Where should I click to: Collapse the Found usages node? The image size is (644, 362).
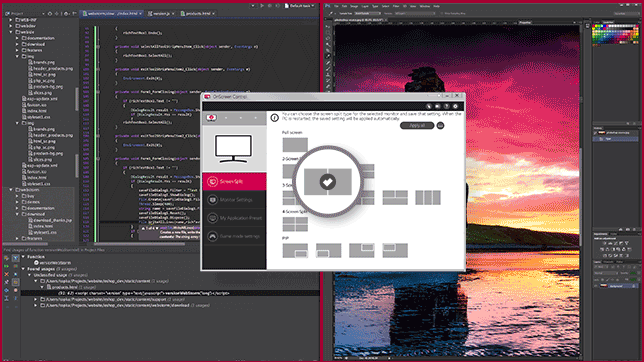coord(23,269)
